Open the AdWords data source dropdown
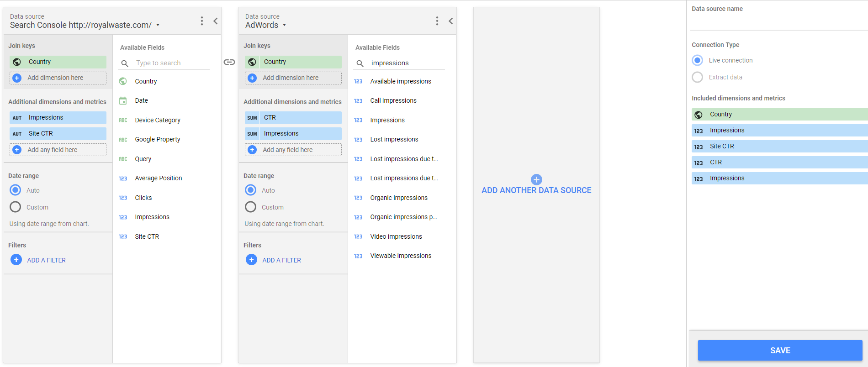 (266, 25)
